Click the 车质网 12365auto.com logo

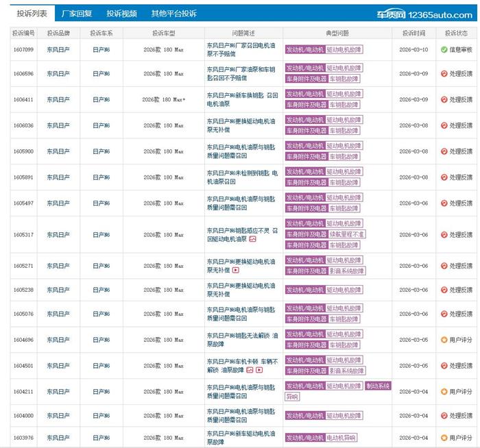[x=424, y=14]
